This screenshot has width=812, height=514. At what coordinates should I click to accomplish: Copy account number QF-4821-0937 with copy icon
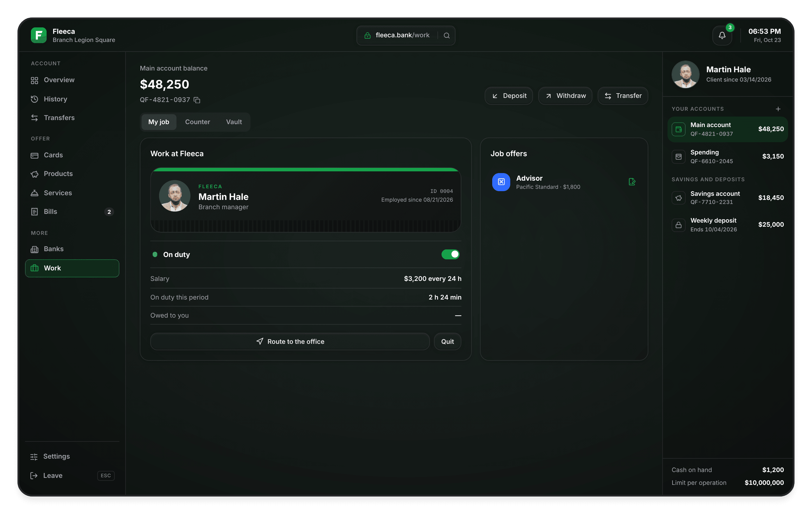pyautogui.click(x=197, y=100)
